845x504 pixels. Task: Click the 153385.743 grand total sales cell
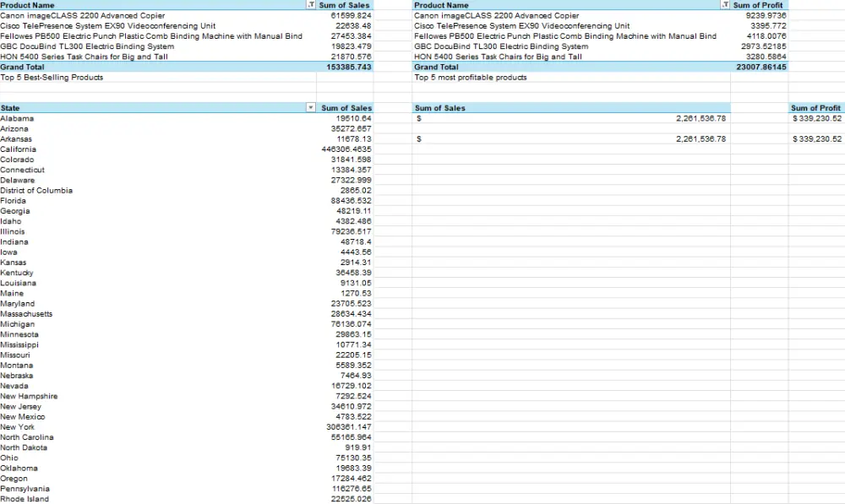click(349, 67)
